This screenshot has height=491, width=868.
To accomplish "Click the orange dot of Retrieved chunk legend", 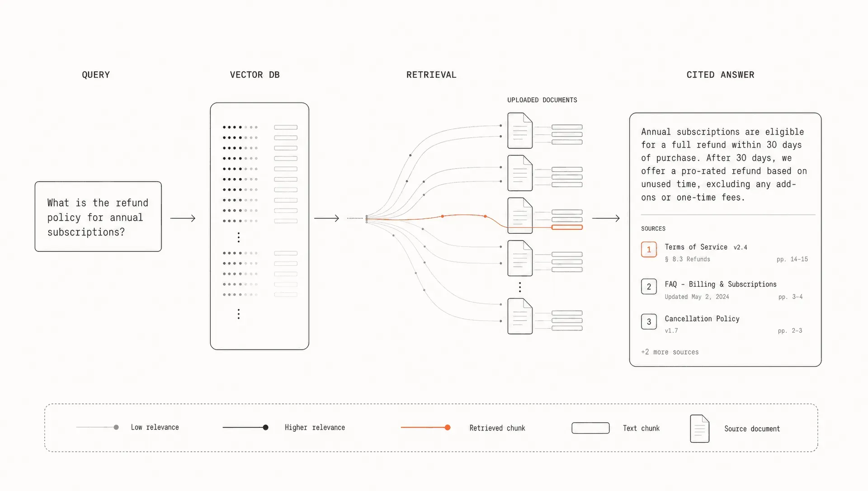I will pos(448,428).
